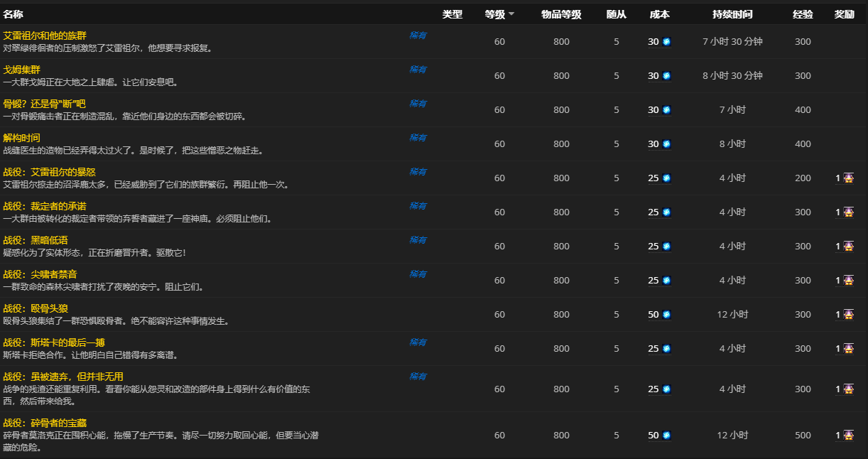The height and width of the screenshot is (459, 868).
Task: Open the reward item icon for 战役:虽被遗弃,但并非无用
Action: 848,389
